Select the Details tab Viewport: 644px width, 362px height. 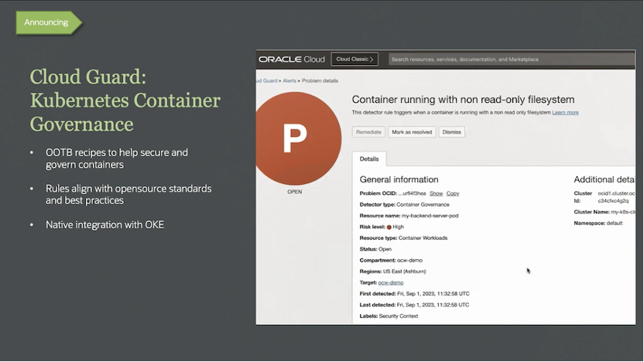(x=369, y=159)
